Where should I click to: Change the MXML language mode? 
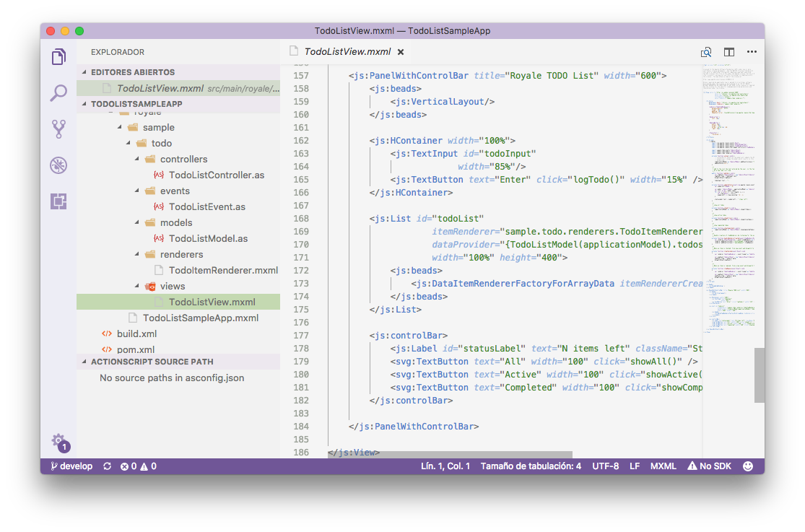coord(663,466)
